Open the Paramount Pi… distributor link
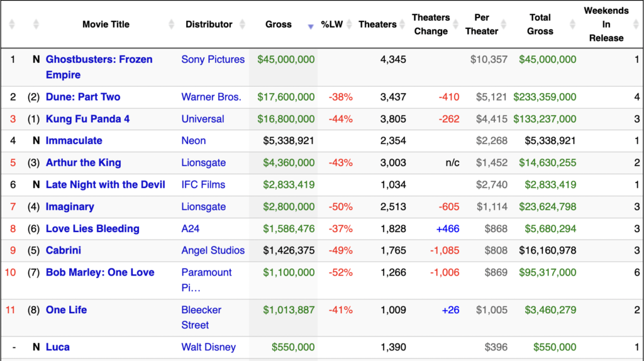This screenshot has width=644, height=361. [x=206, y=280]
